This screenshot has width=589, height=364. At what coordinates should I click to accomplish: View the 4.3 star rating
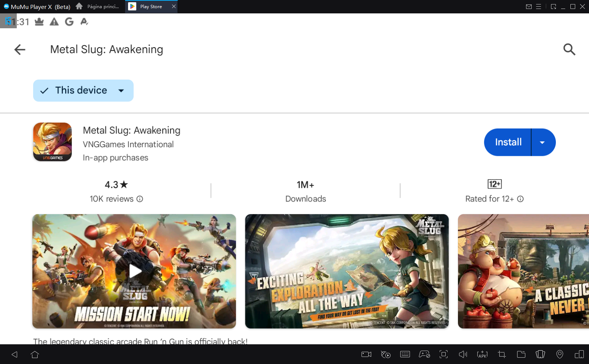pyautogui.click(x=116, y=185)
